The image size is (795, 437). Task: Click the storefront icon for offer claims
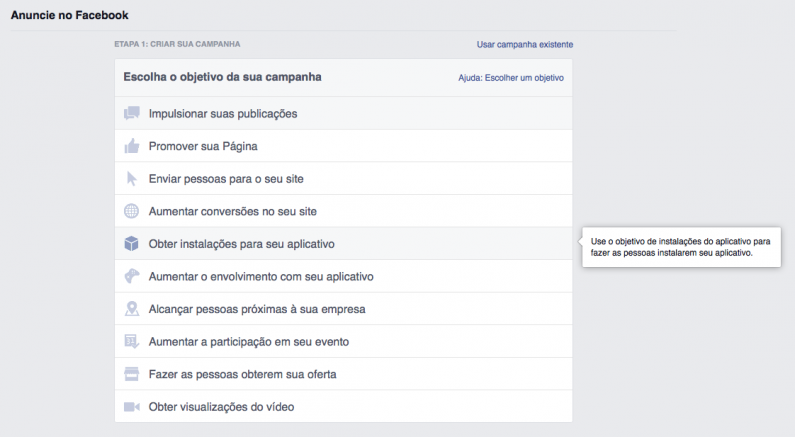131,374
